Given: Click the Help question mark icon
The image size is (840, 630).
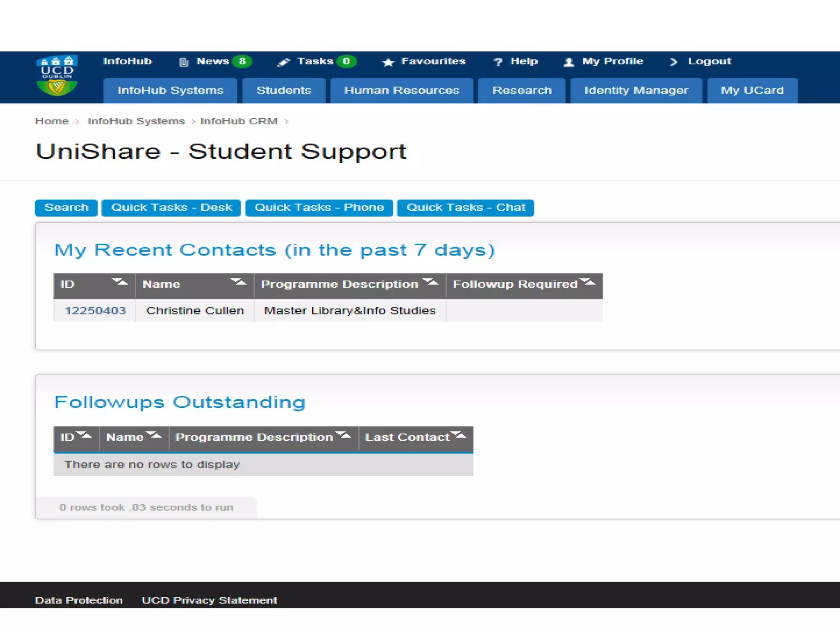Looking at the screenshot, I should (x=498, y=62).
